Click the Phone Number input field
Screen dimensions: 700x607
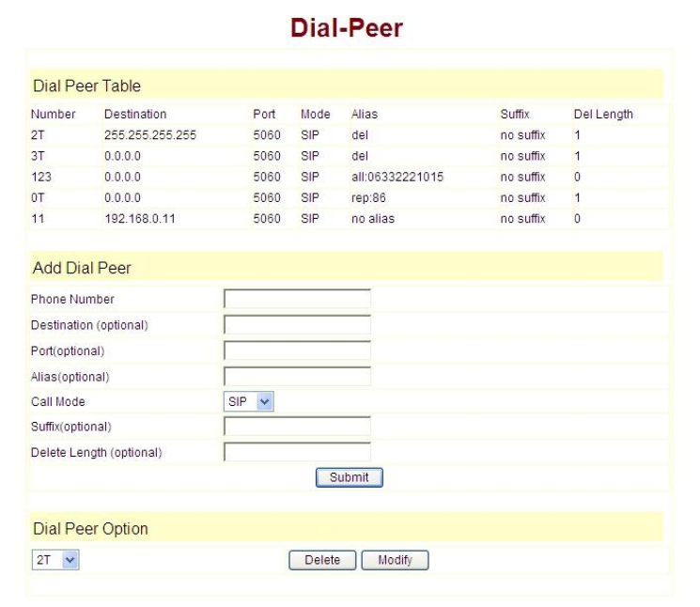[x=297, y=299]
